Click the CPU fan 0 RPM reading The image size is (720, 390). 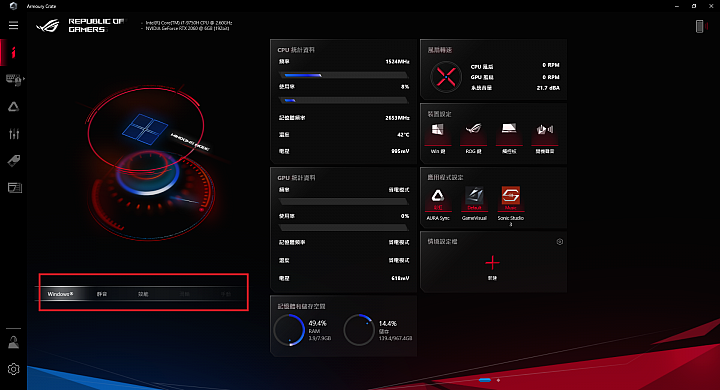551,65
